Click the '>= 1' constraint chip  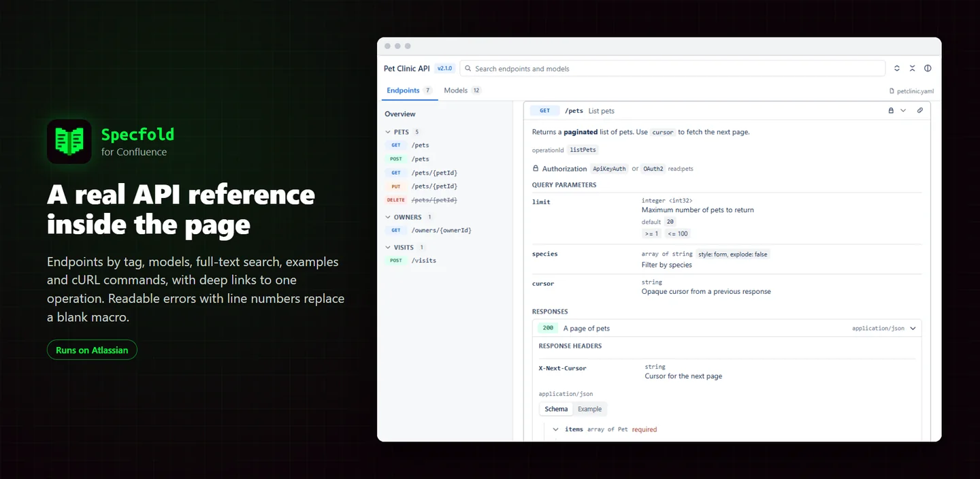pyautogui.click(x=651, y=233)
